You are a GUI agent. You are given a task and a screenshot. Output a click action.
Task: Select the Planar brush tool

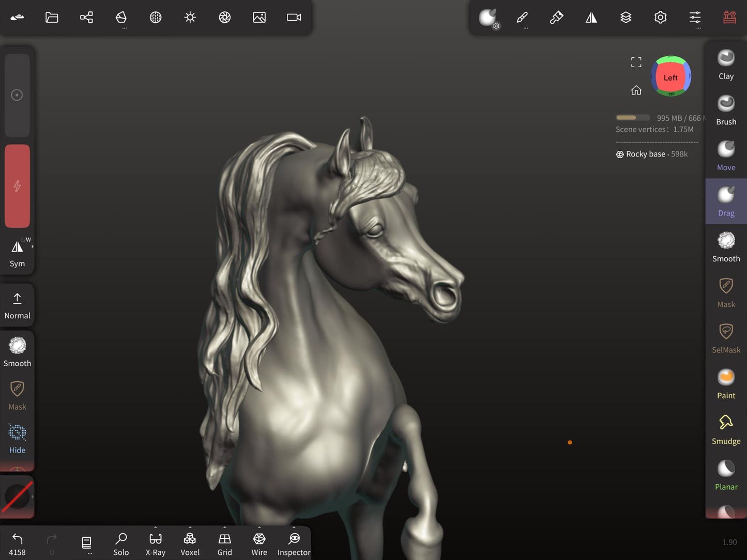(x=726, y=475)
